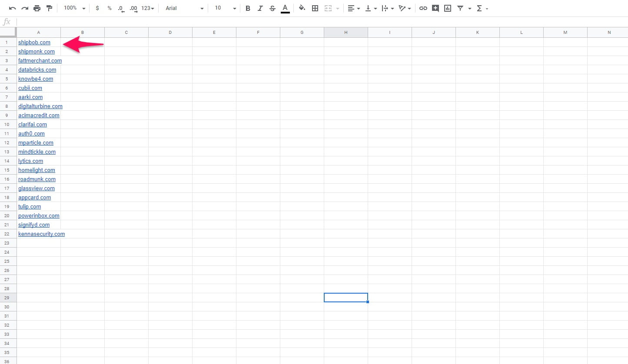Open the appcard.com link
Image resolution: width=628 pixels, height=364 pixels.
tap(34, 197)
